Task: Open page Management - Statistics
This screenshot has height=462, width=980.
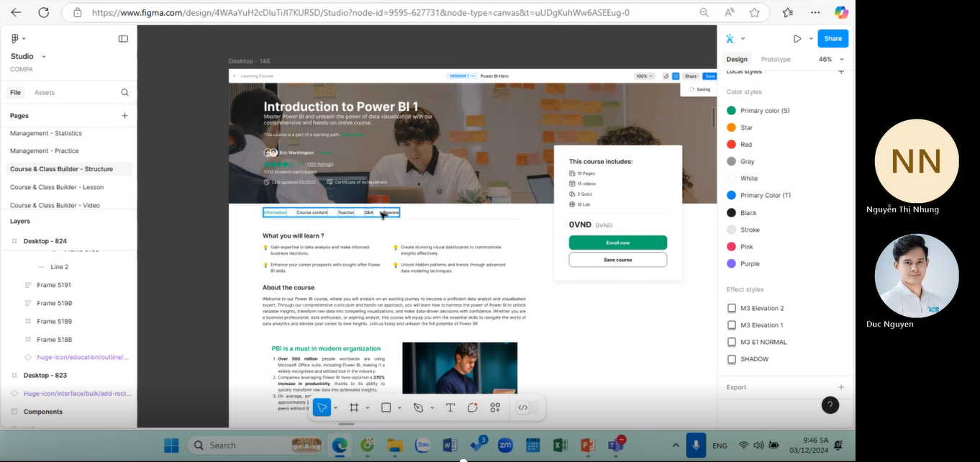Action: pos(46,133)
